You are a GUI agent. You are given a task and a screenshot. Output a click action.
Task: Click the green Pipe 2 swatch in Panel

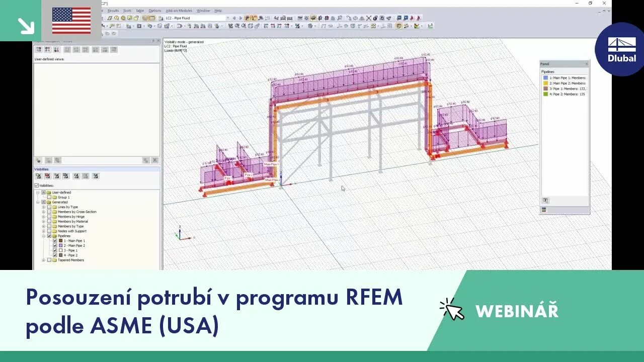pos(545,94)
